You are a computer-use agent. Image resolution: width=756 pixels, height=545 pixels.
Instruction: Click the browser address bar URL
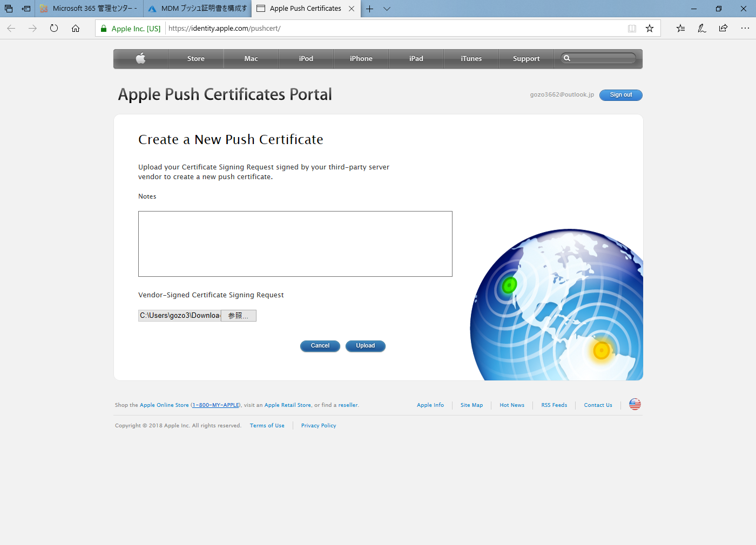pos(224,29)
